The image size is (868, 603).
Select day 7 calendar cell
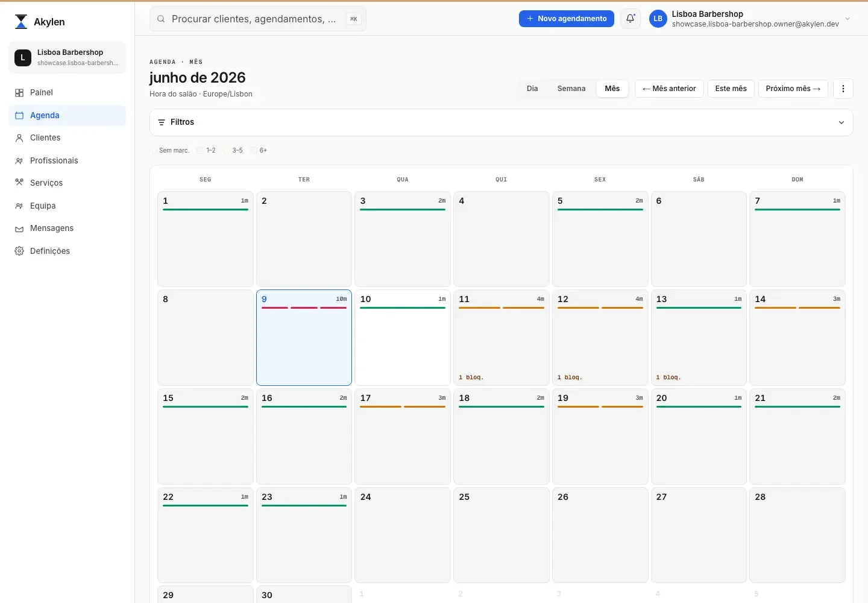tap(797, 239)
